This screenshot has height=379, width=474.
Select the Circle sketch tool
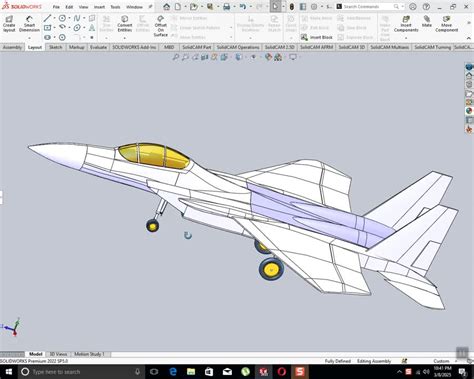(x=62, y=18)
